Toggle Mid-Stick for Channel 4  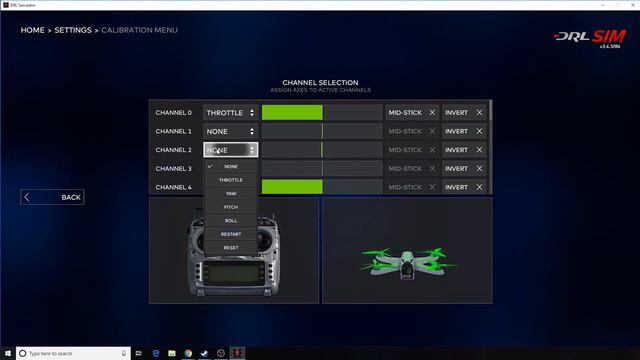click(x=412, y=187)
